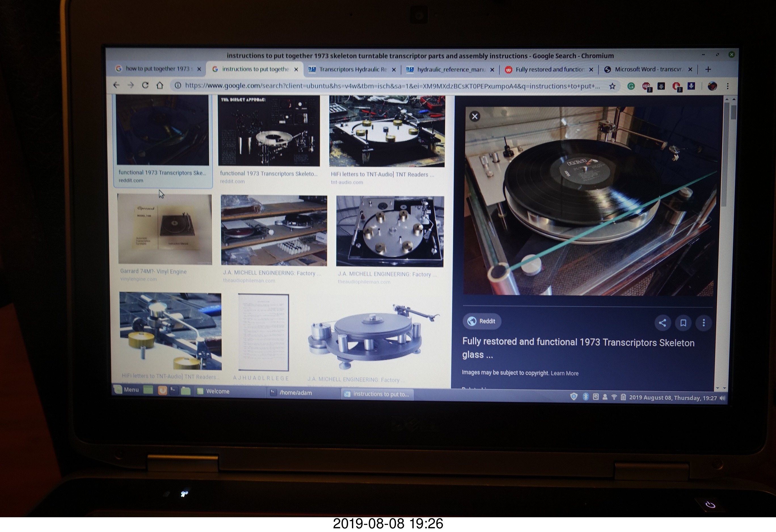Click the share icon in preview

pyautogui.click(x=663, y=323)
